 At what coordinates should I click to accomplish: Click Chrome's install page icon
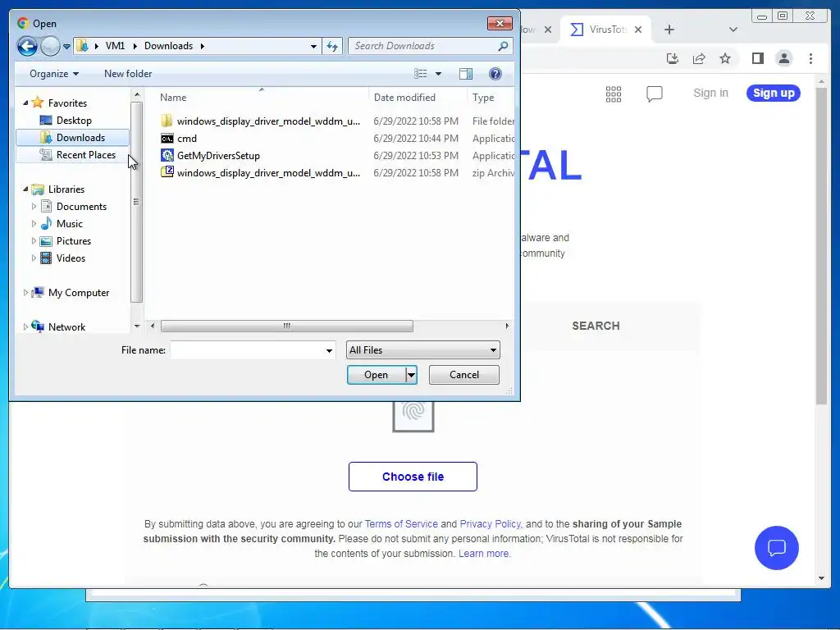click(x=673, y=58)
